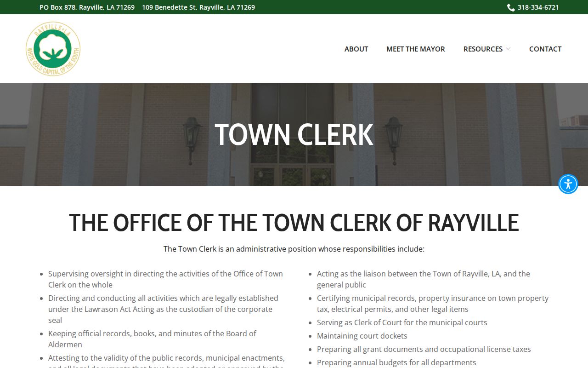Image resolution: width=588 pixels, height=368 pixels.
Task: Click the Lawrason Act bullet item
Action: pos(163,309)
